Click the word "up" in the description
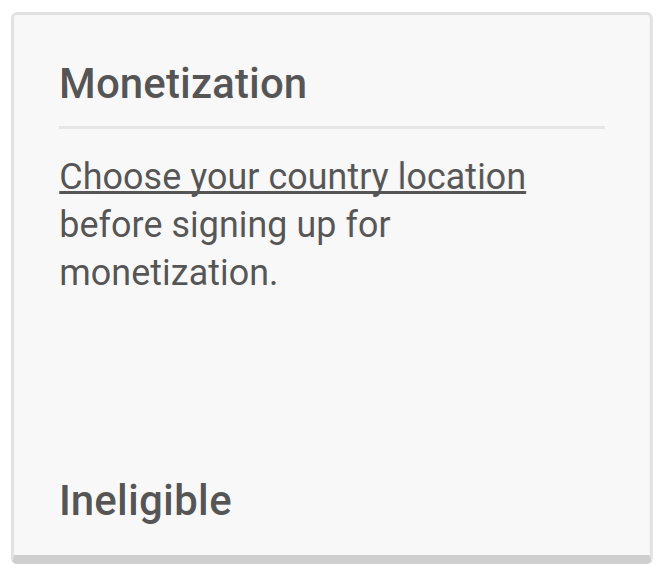The image size is (668, 577). pos(317,225)
